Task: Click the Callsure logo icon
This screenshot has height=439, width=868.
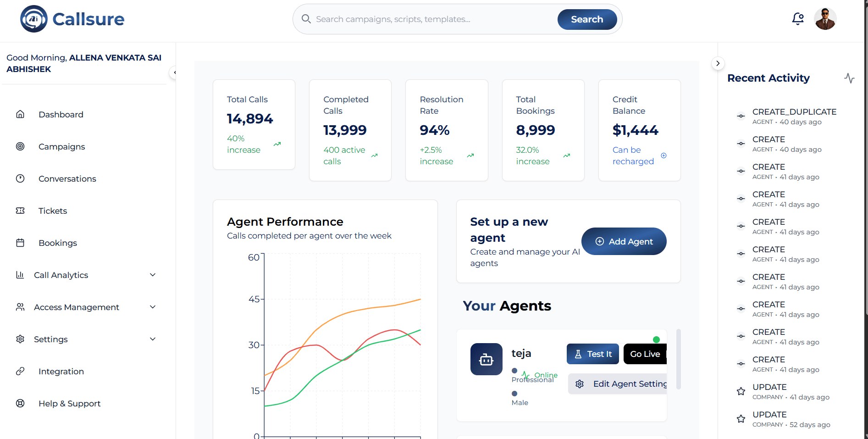Action: 33,18
